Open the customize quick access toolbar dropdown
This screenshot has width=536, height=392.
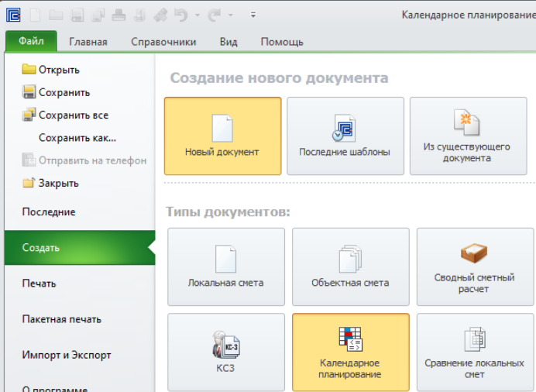[253, 15]
